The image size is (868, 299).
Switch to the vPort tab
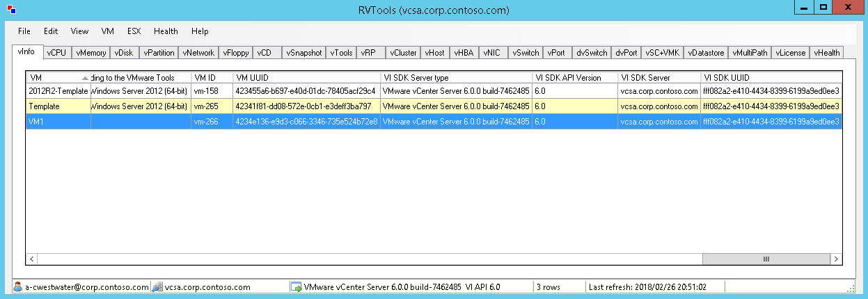click(556, 53)
